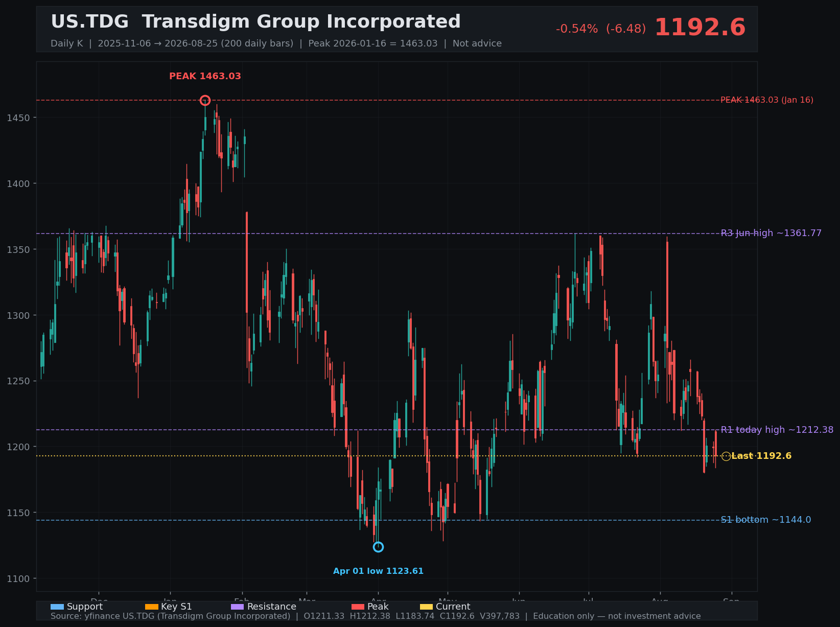
Task: Click the yellow Last price circle marker
Action: tap(726, 456)
